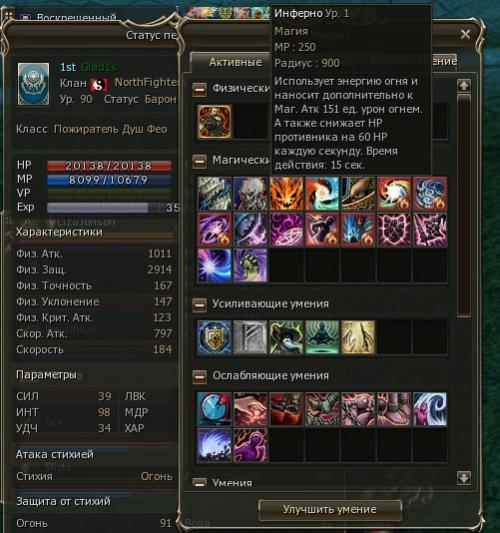Click the armored warrior physical skill icon
500x533 pixels.
(x=214, y=122)
